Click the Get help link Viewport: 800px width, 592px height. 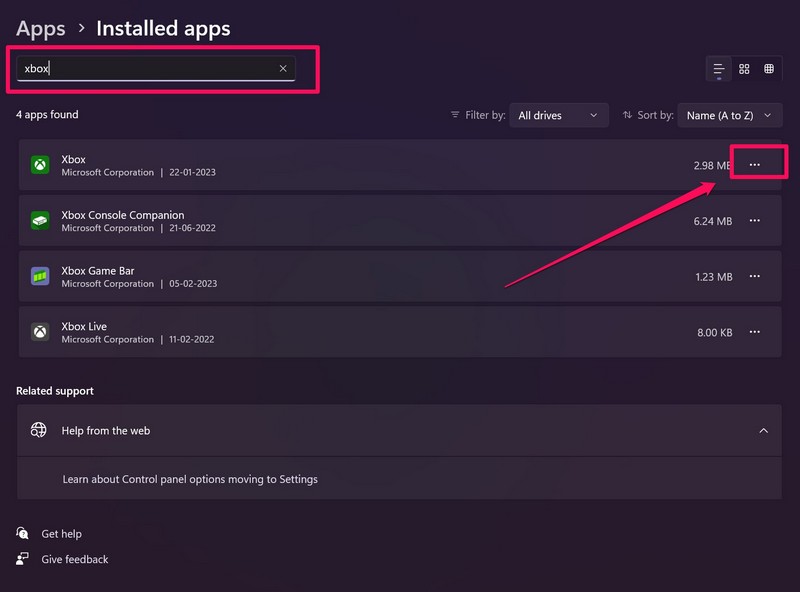tap(61, 534)
